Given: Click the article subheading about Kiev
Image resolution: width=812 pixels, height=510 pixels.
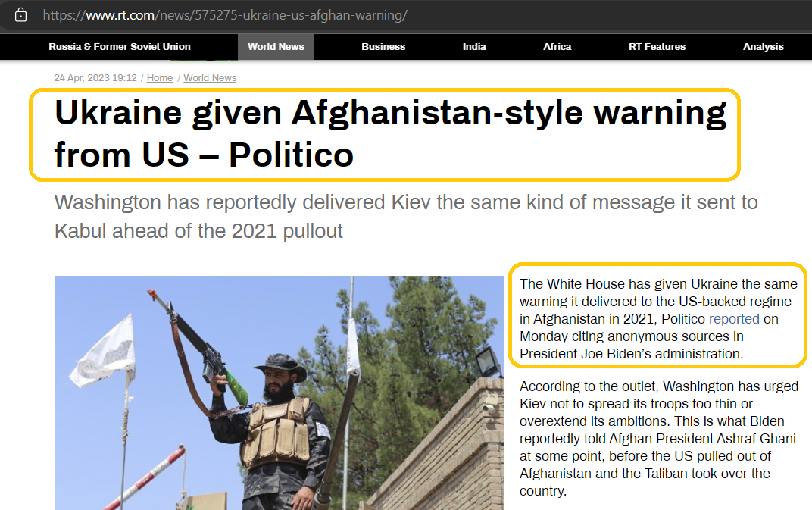Looking at the screenshot, I should (406, 216).
